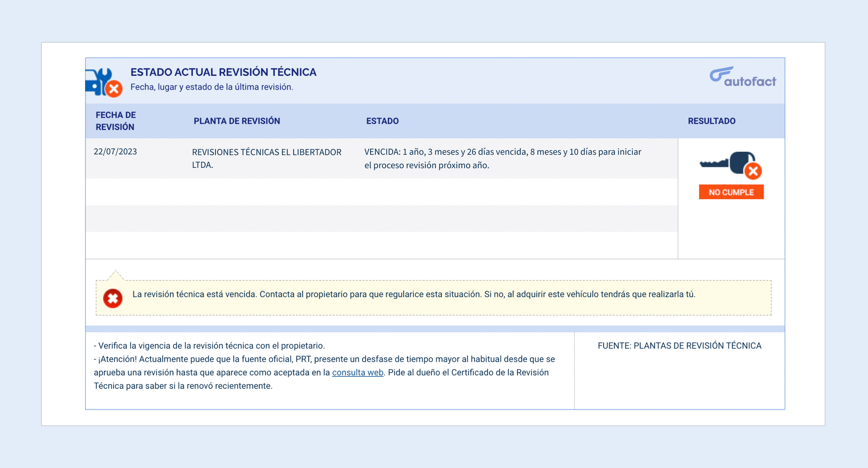Click the Verifica la vigencia note line
This screenshot has width=868, height=468.
coord(209,345)
